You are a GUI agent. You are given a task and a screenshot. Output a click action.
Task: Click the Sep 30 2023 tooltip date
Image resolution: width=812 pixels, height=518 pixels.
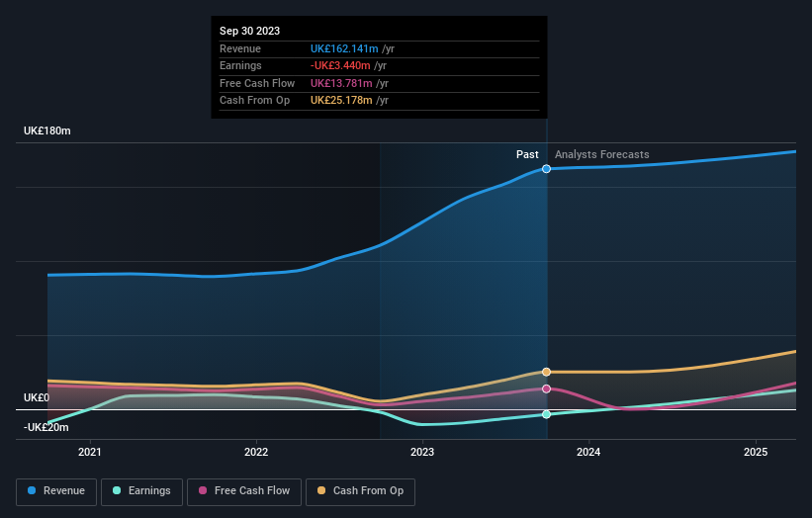click(x=249, y=31)
